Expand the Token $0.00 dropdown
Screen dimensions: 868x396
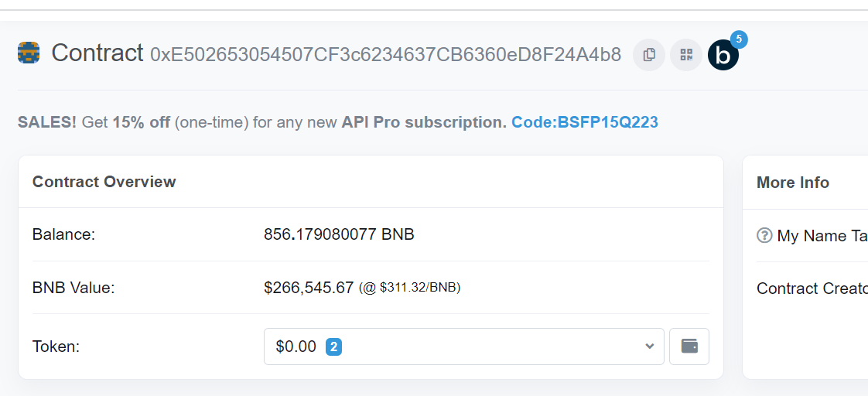464,346
